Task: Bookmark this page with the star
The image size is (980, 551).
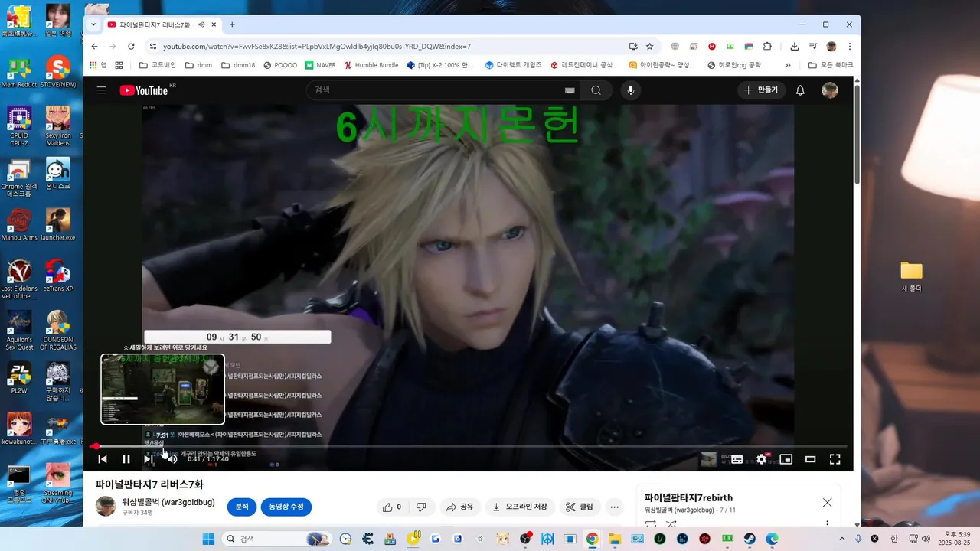Action: click(650, 46)
